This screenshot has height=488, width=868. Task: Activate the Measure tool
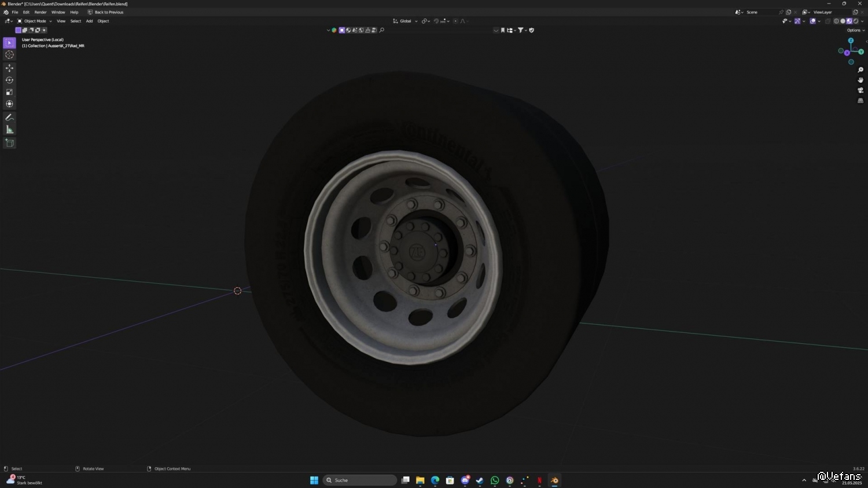pyautogui.click(x=9, y=130)
